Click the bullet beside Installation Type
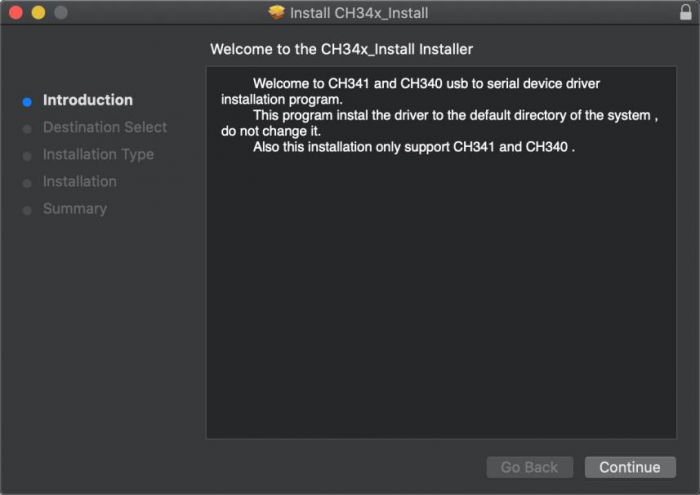This screenshot has height=495, width=700. point(27,155)
